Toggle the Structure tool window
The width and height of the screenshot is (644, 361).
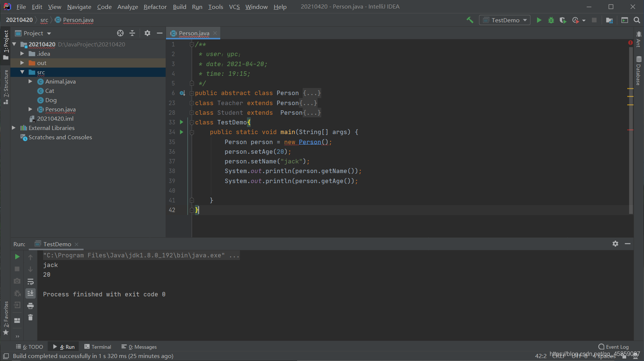(6, 87)
